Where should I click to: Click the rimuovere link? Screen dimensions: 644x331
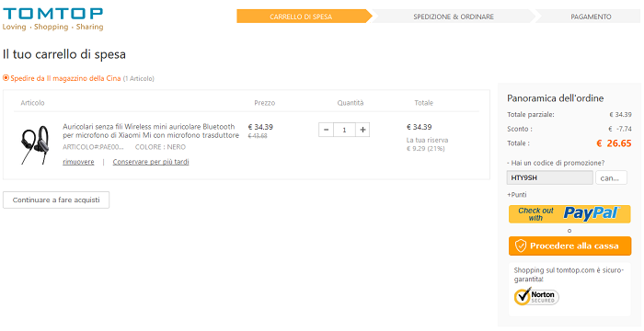click(78, 162)
